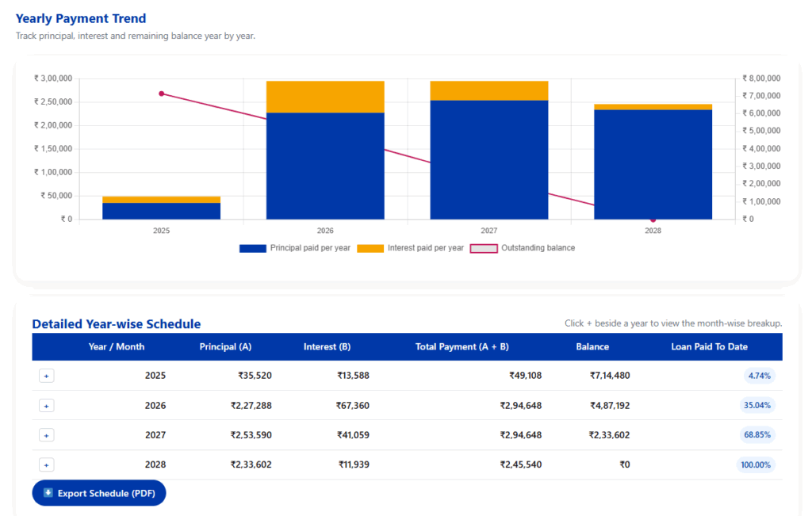Click the export icon inside the PDF button
The width and height of the screenshot is (812, 516).
pyautogui.click(x=48, y=492)
